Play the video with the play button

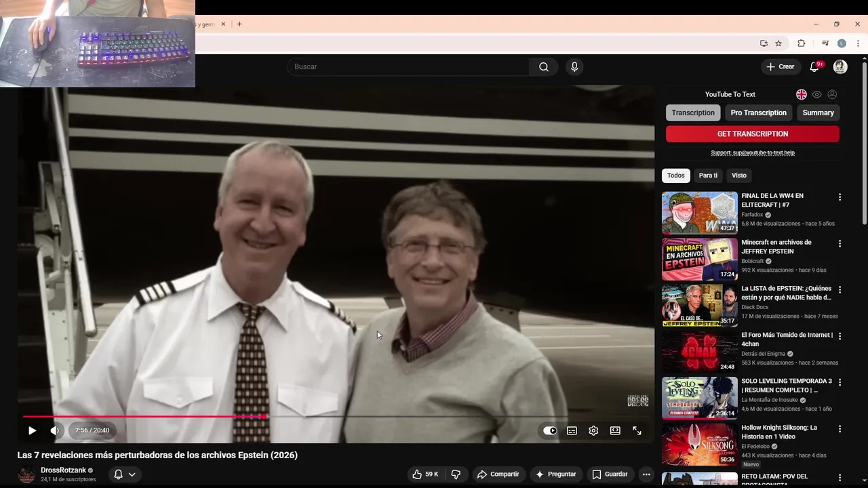tap(32, 430)
